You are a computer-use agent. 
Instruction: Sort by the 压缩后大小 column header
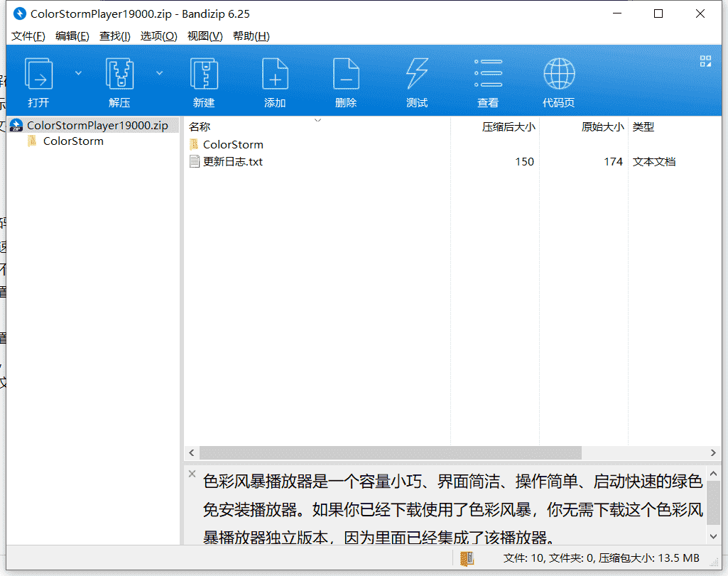point(509,126)
